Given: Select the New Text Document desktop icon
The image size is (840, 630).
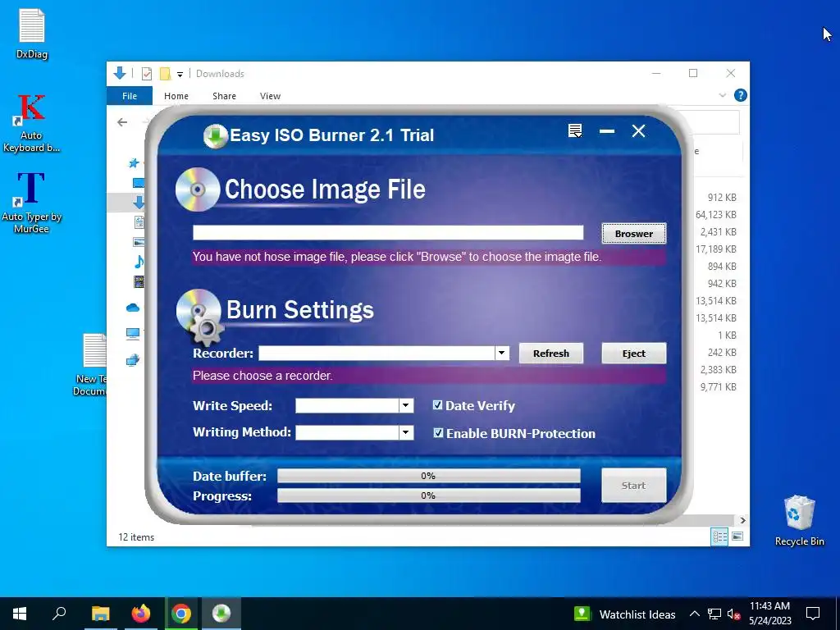Looking at the screenshot, I should pos(92,365).
